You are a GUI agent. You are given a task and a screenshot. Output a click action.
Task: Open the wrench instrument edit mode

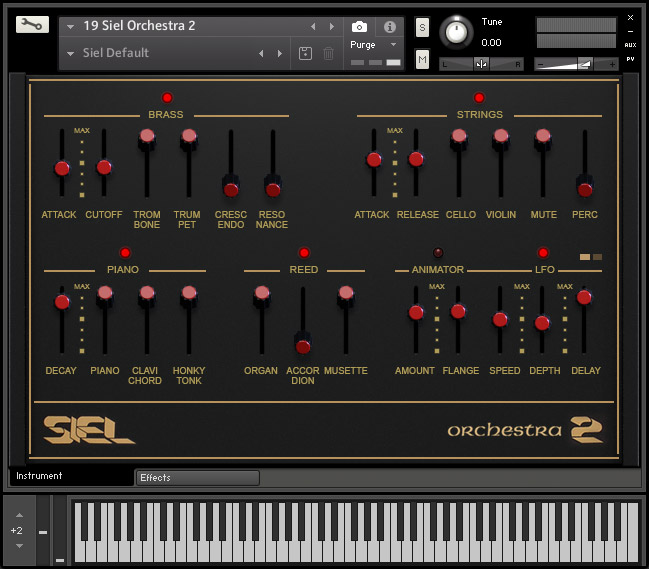pos(32,24)
